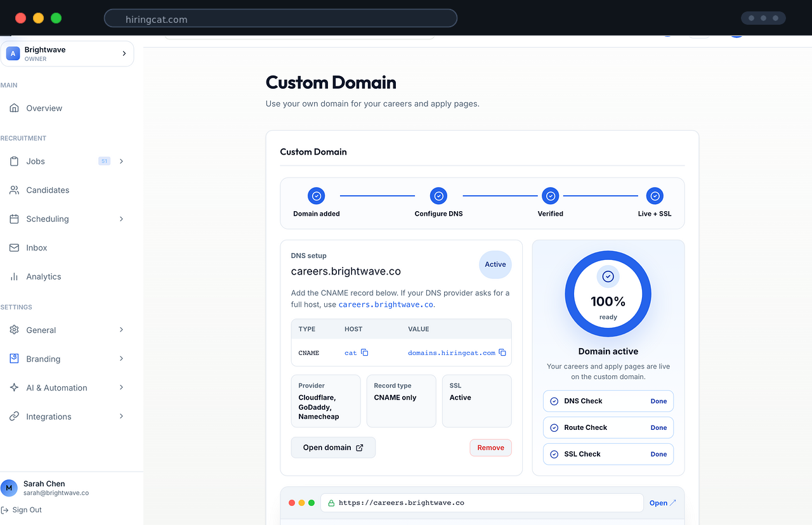This screenshot has height=525, width=812.
Task: Click the CNAME type cell
Action: coord(309,353)
